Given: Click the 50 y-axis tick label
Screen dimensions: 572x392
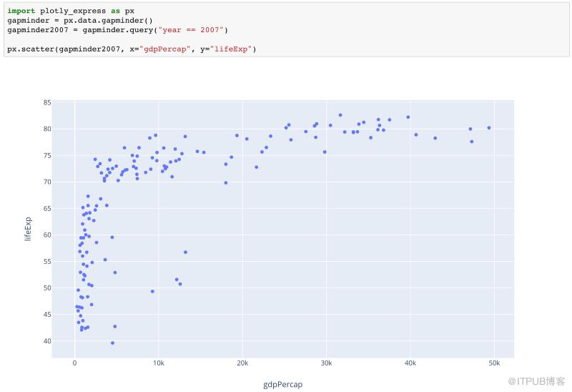Looking at the screenshot, I should (x=47, y=288).
